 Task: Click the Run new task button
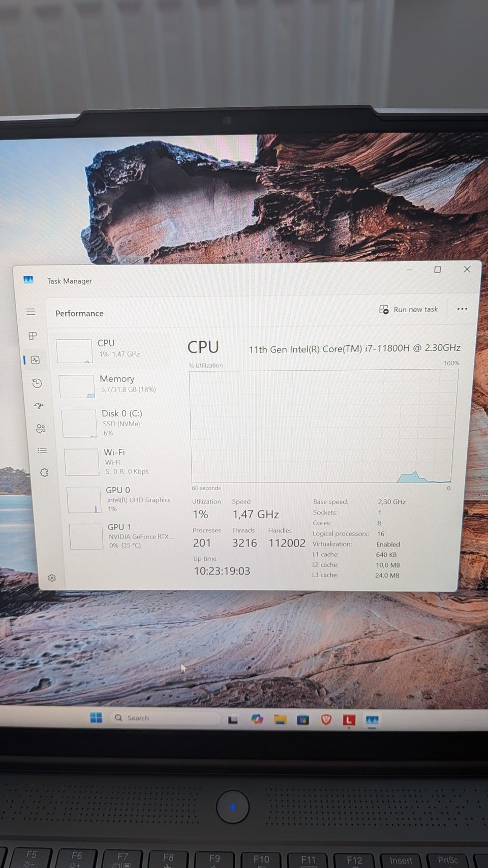coord(409,309)
